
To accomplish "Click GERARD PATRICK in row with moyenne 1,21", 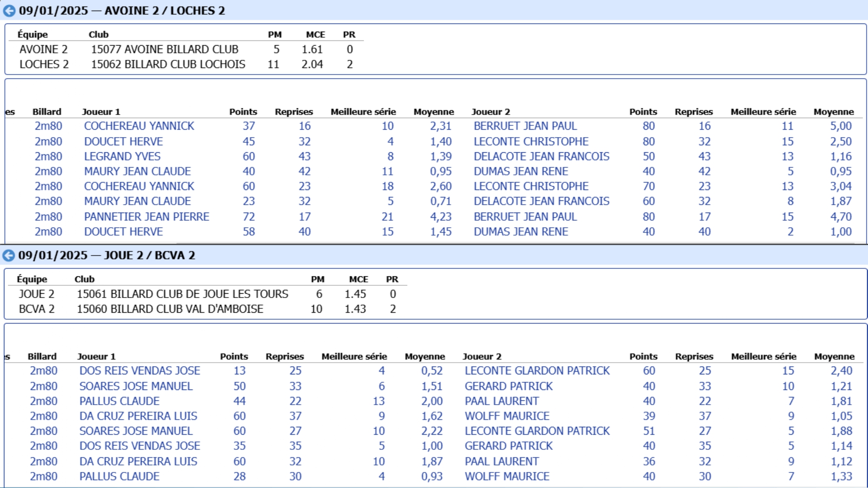I will pos(509,386).
